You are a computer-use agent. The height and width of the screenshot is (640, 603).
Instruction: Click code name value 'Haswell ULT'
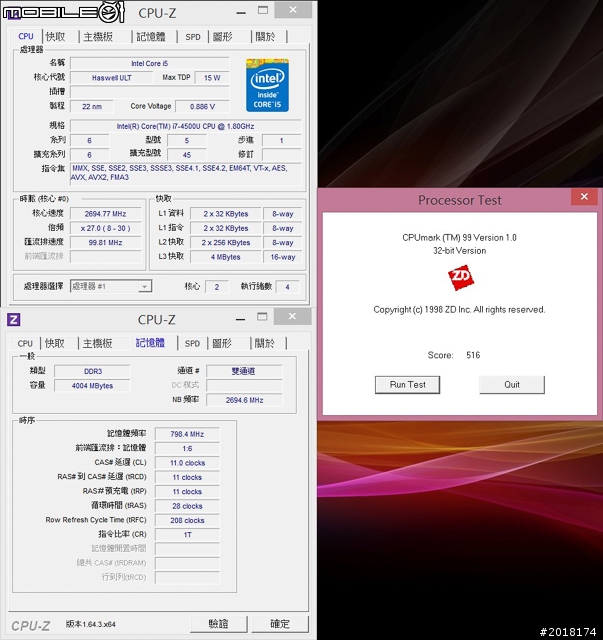[x=111, y=78]
